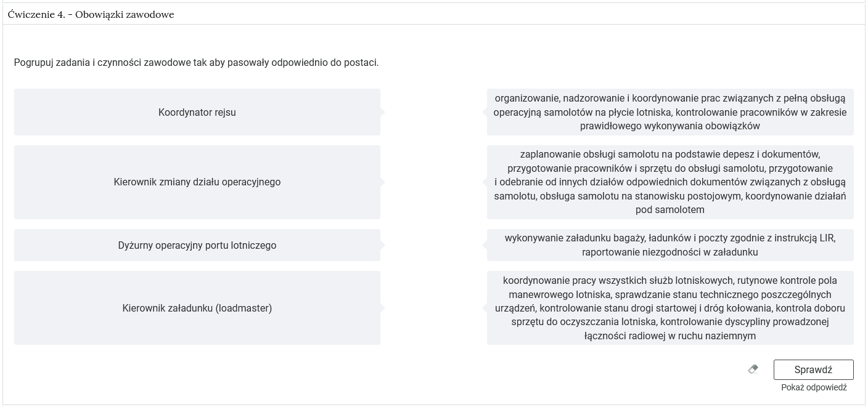This screenshot has width=868, height=407.
Task: Click connector arrow on Dyżurny operacyjny card
Action: (x=382, y=245)
